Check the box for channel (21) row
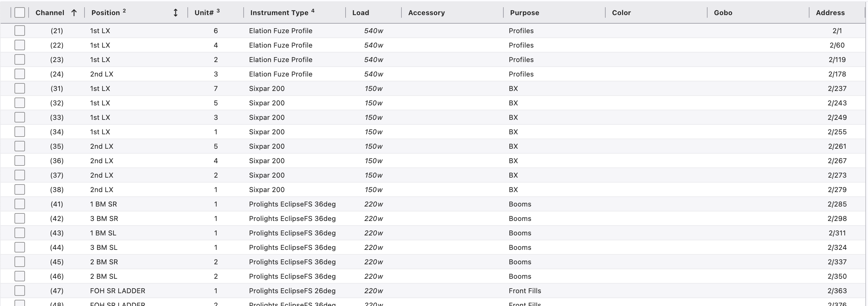The height and width of the screenshot is (306, 868). tap(19, 31)
